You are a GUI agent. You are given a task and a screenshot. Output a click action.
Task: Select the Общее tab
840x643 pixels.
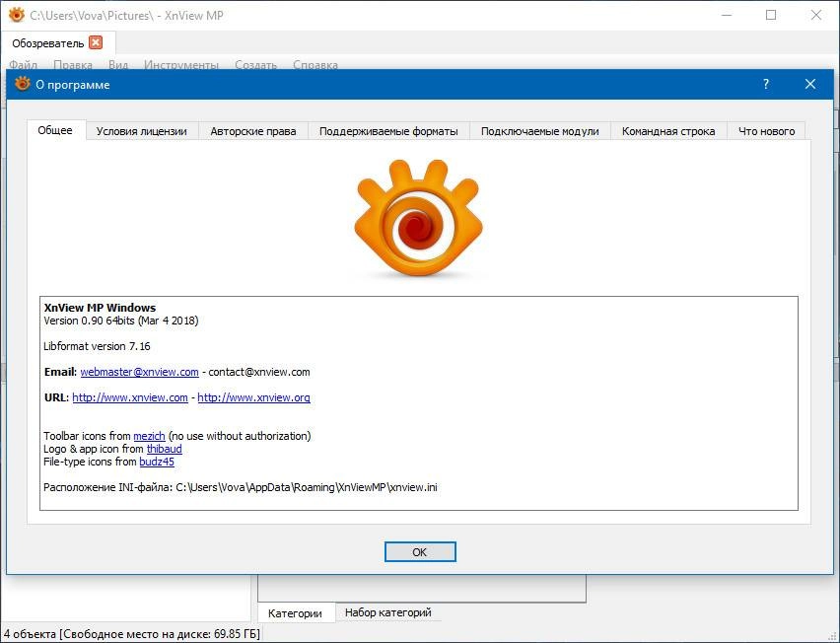point(56,130)
